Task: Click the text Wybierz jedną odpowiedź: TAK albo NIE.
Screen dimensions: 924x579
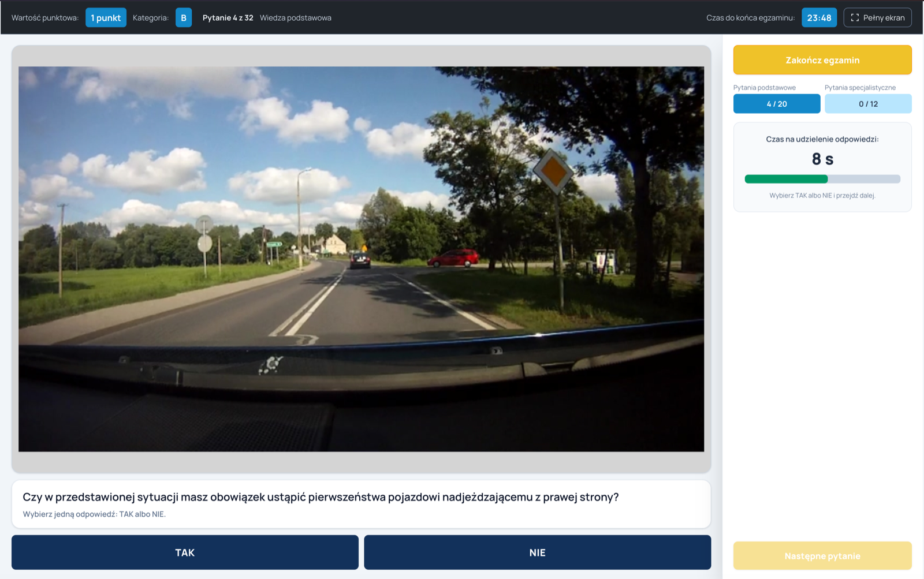Action: click(94, 514)
